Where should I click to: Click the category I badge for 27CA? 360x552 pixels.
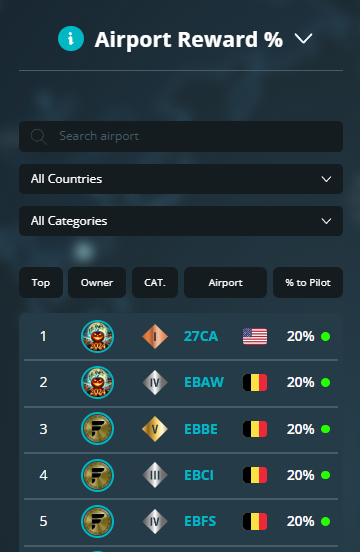click(155, 336)
